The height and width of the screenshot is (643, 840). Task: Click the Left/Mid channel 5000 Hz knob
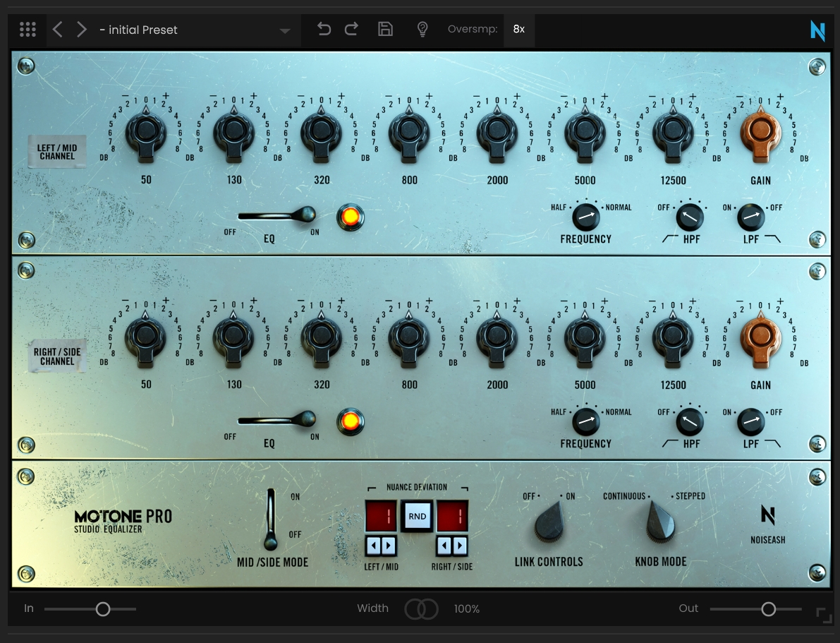point(585,133)
